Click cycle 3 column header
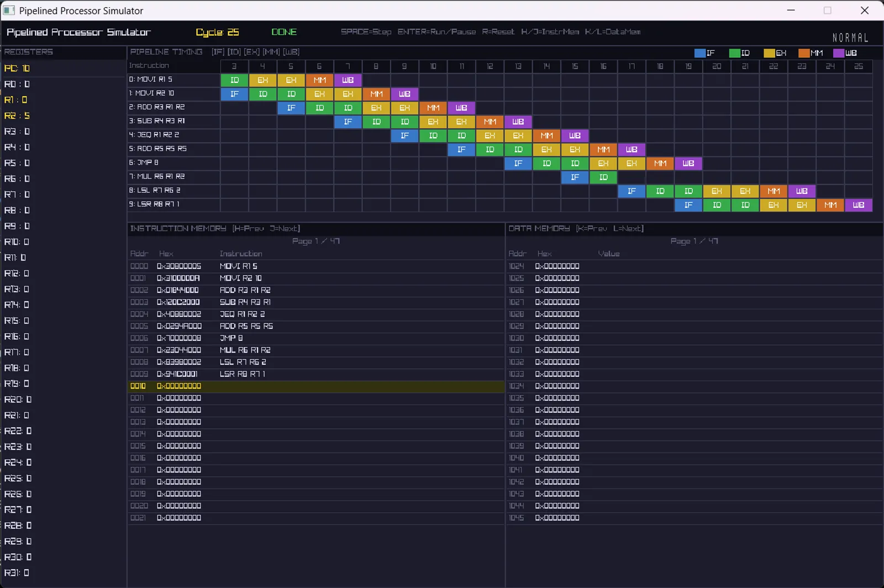The width and height of the screenshot is (884, 588). pos(234,66)
